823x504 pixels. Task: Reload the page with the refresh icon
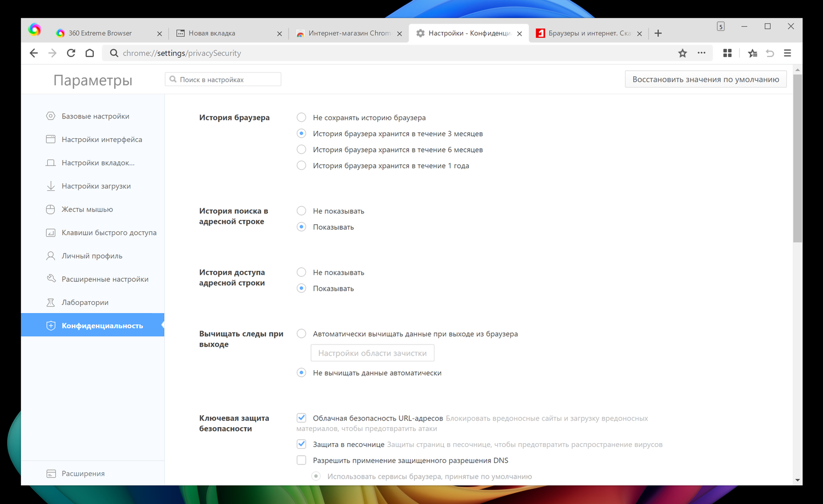(71, 53)
